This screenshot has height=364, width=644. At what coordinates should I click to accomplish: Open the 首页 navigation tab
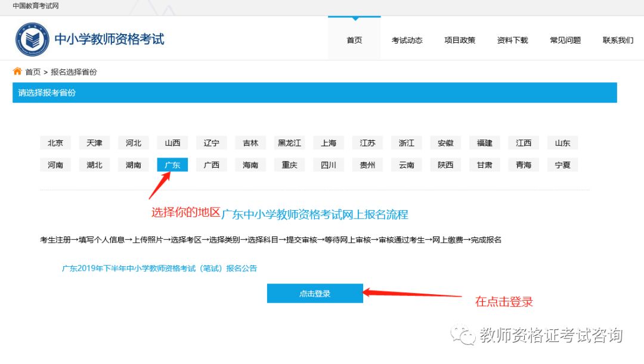pos(354,39)
